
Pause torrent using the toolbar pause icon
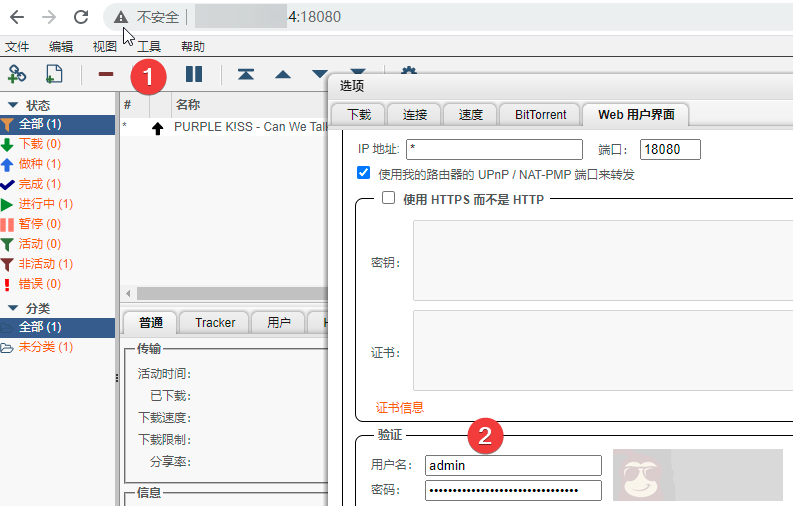[194, 73]
